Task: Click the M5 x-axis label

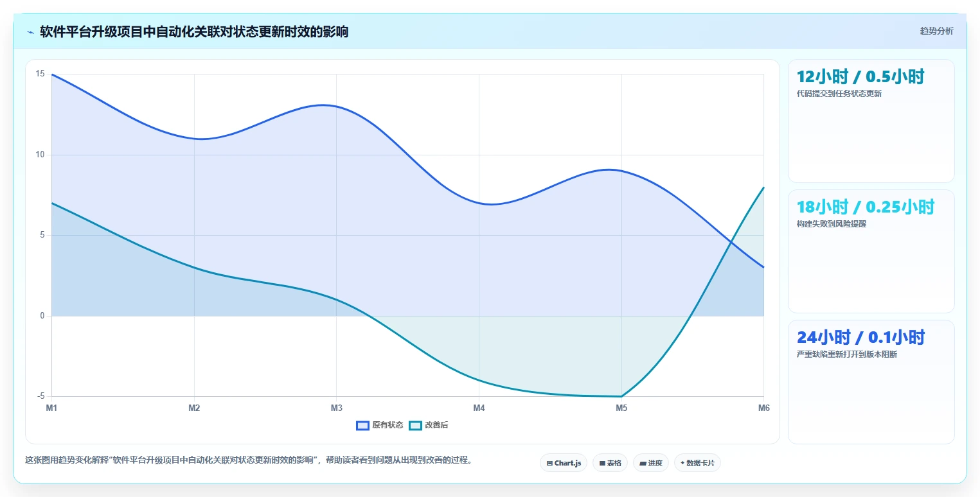Action: pyautogui.click(x=621, y=408)
